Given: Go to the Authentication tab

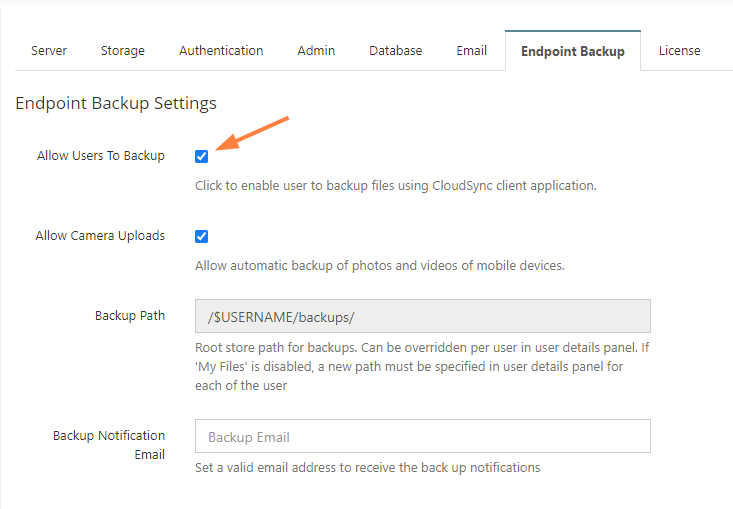Looking at the screenshot, I should coord(221,50).
